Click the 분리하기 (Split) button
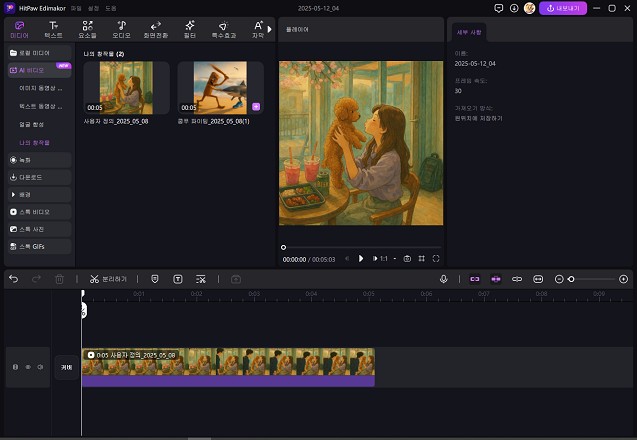 (x=108, y=279)
